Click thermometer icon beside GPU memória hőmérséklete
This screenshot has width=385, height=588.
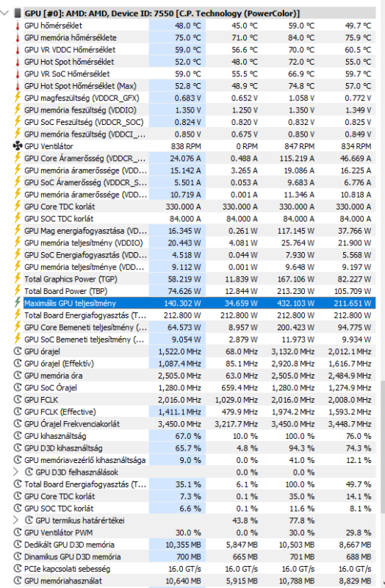[17, 37]
